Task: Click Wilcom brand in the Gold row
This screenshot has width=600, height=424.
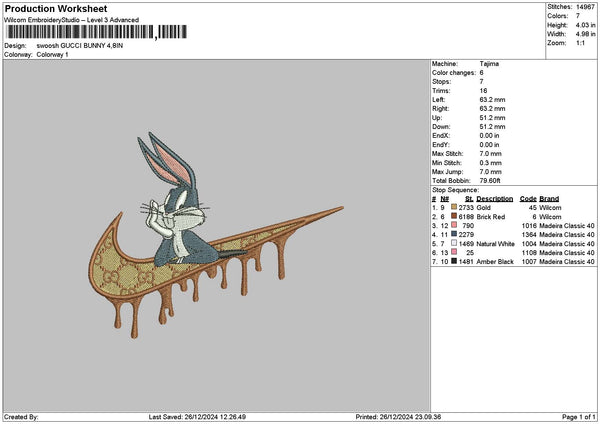Action: pos(550,208)
